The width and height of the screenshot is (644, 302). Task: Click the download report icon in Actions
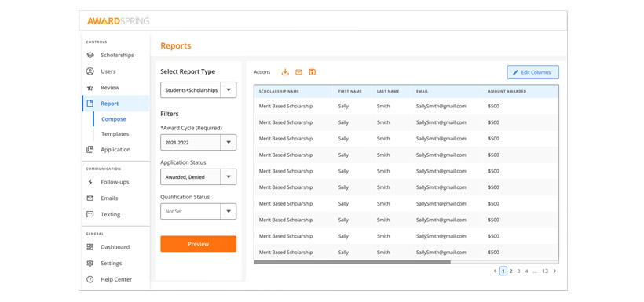(x=285, y=72)
